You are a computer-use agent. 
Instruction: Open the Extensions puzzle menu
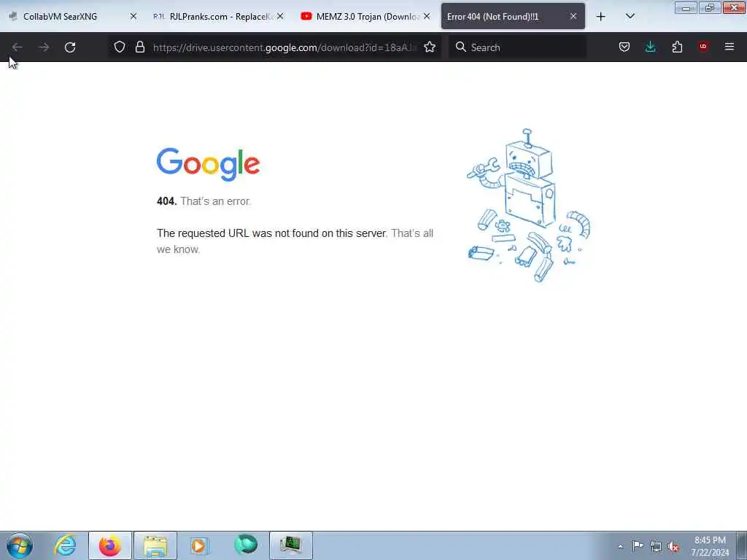coord(677,47)
